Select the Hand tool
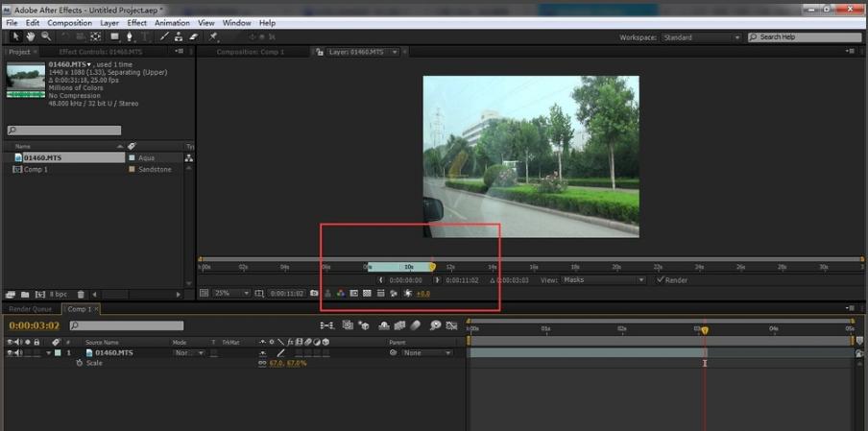The width and height of the screenshot is (868, 431). pyautogui.click(x=31, y=36)
